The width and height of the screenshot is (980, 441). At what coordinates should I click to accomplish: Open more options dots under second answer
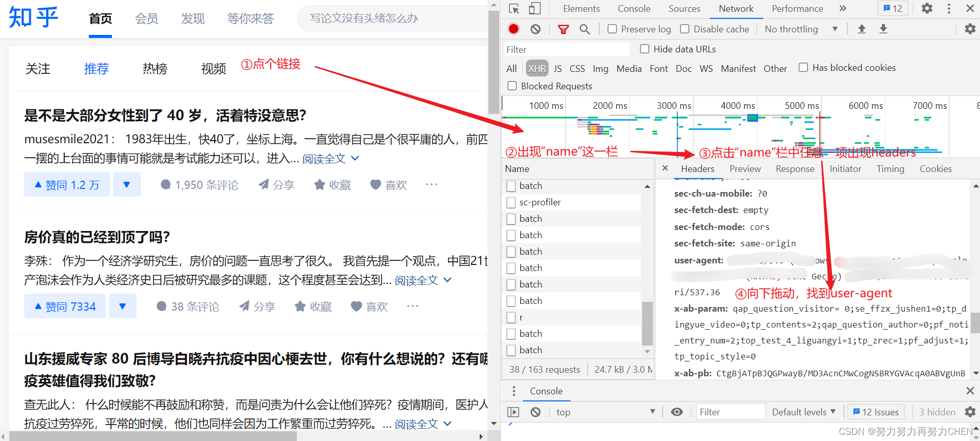(x=412, y=306)
